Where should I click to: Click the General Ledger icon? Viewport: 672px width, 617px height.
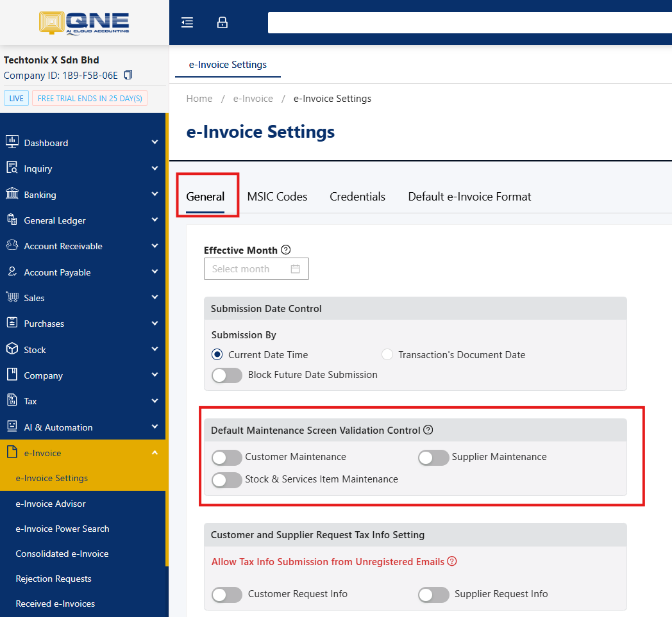coord(12,220)
